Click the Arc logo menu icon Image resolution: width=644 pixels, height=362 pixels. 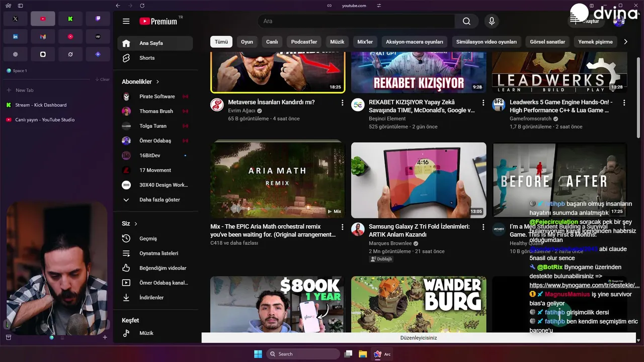8,6
